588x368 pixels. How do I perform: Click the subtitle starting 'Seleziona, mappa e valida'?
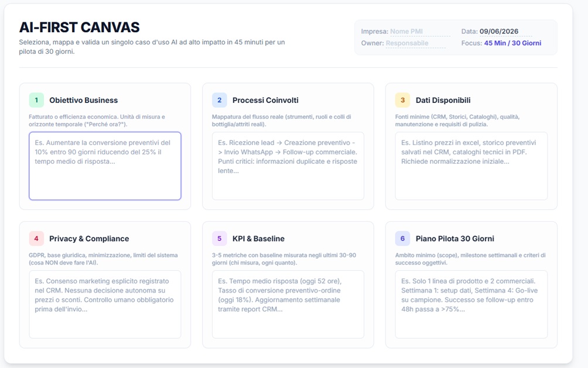click(x=152, y=47)
